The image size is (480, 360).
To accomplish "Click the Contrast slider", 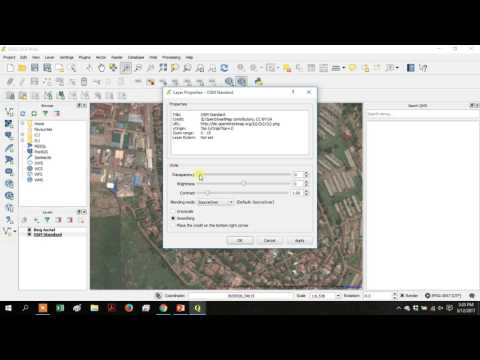I will click(x=243, y=193).
